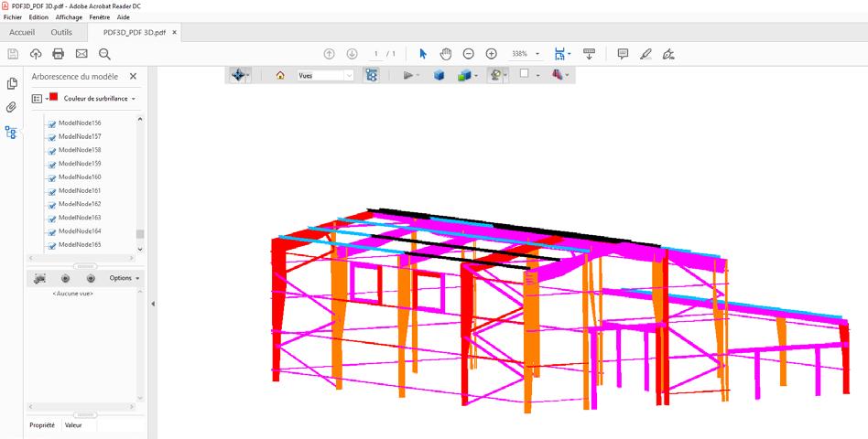Go to next page arrow

tap(352, 54)
